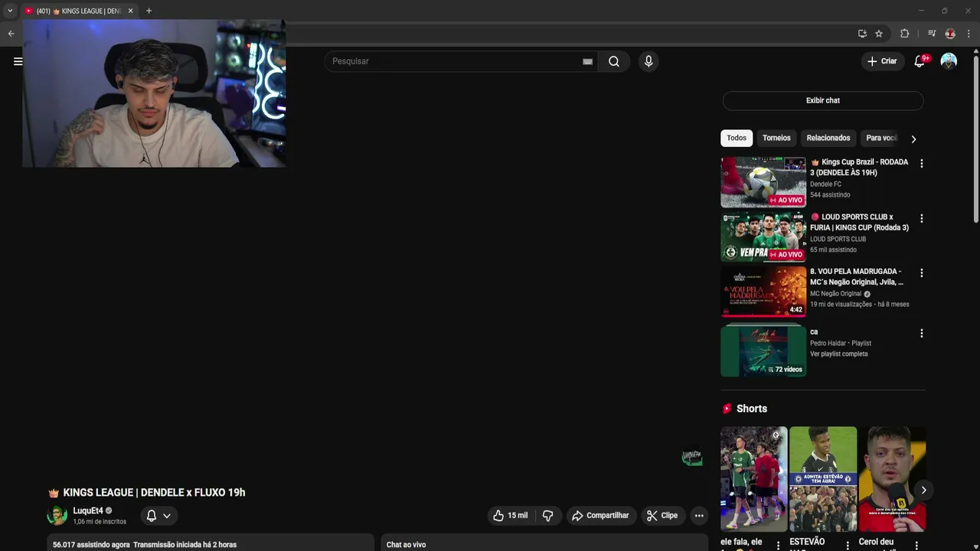Open the VOU PELA MADRUGADA 4:42 thumbnail
This screenshot has width=980, height=551.
763,292
